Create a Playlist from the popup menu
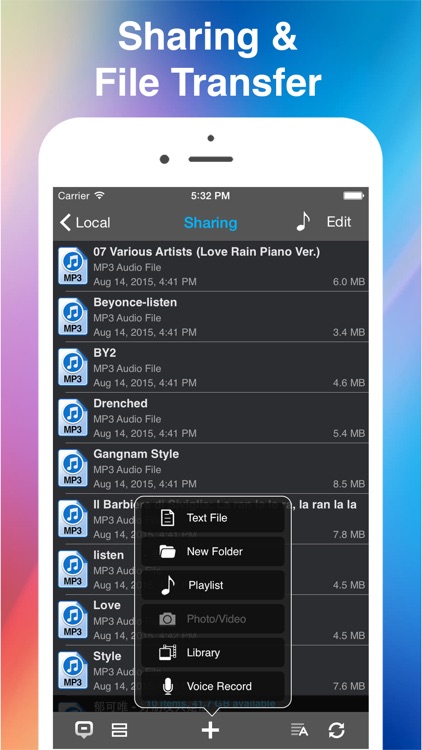This screenshot has width=422, height=750. (x=213, y=585)
